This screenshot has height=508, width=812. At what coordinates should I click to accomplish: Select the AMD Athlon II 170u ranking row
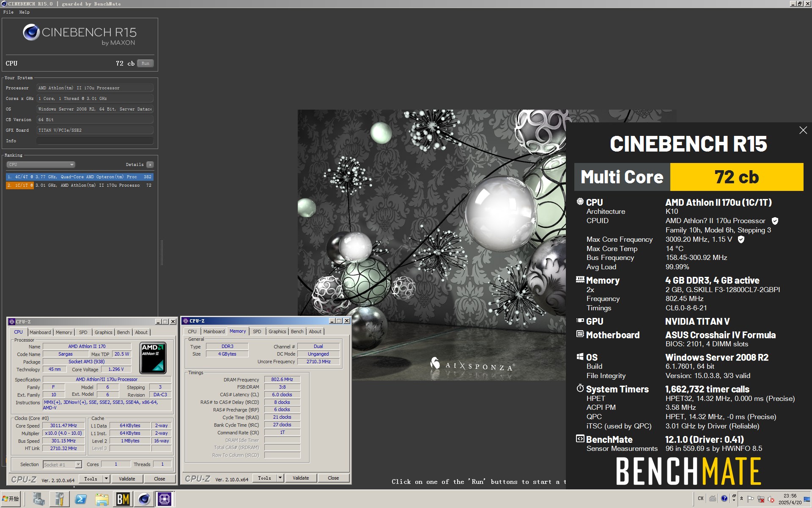[80, 185]
